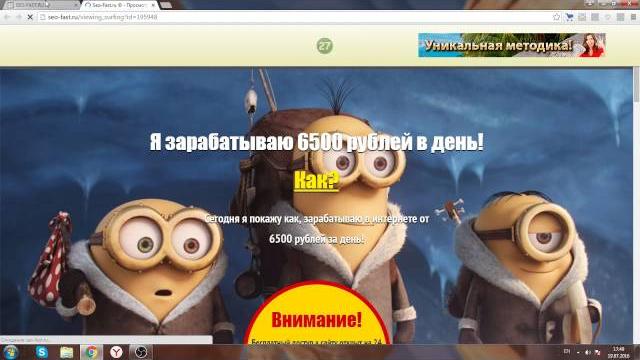This screenshot has width=640, height=360.
Task: Click the network flag icon in tray
Action: (598, 352)
